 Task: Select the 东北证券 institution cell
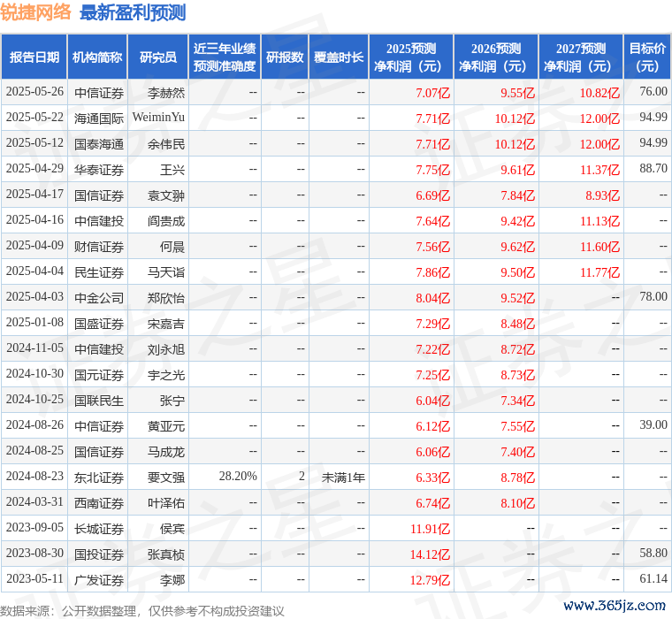tap(99, 478)
